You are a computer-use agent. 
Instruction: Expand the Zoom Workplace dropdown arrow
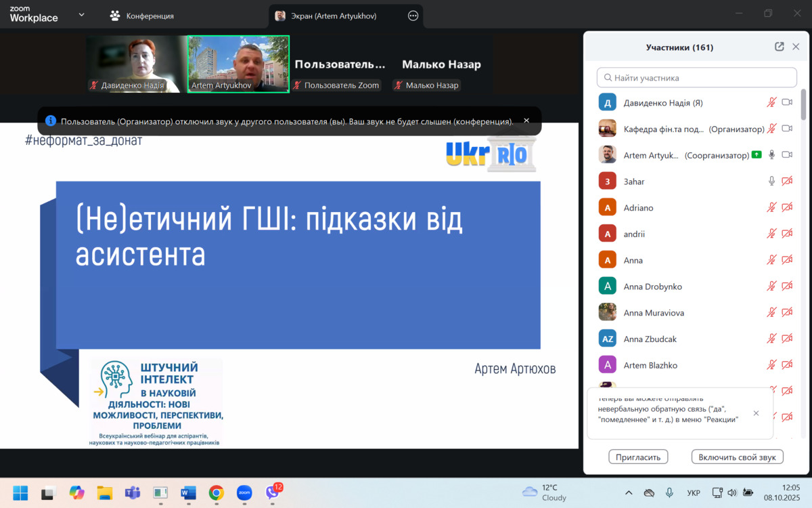pos(81,15)
